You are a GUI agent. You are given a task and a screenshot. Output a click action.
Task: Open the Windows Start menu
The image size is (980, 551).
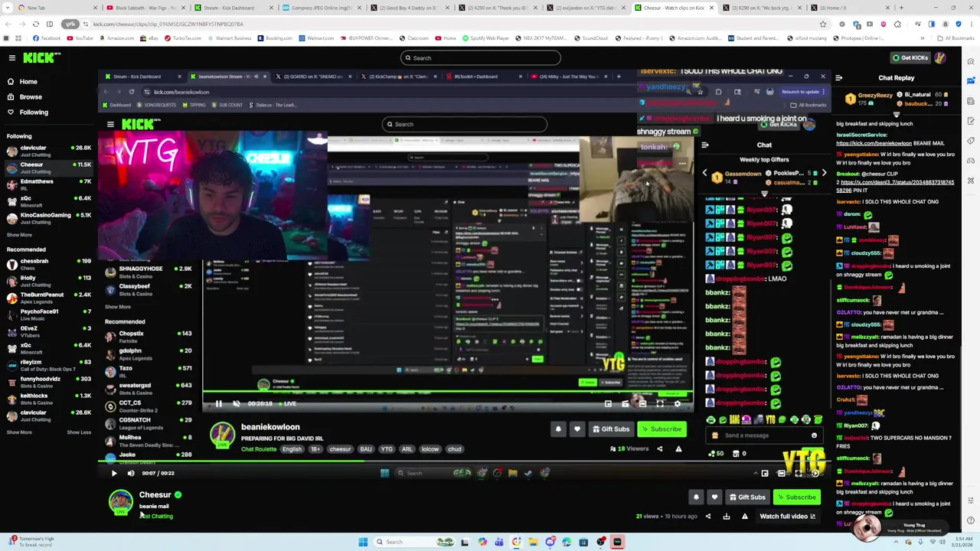pyautogui.click(x=363, y=542)
